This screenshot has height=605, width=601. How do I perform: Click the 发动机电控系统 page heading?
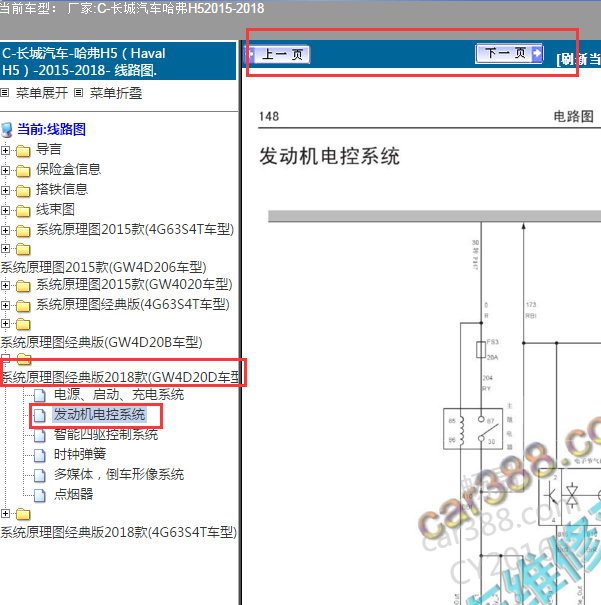(329, 156)
